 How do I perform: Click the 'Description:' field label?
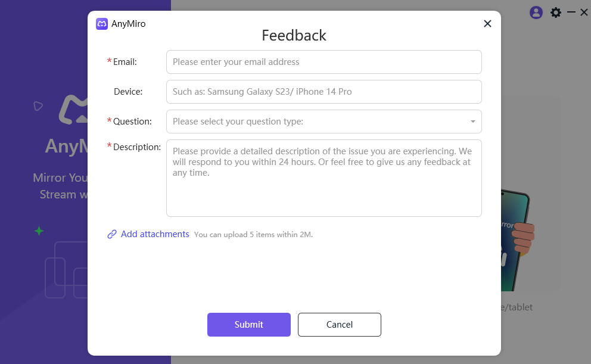pos(137,147)
